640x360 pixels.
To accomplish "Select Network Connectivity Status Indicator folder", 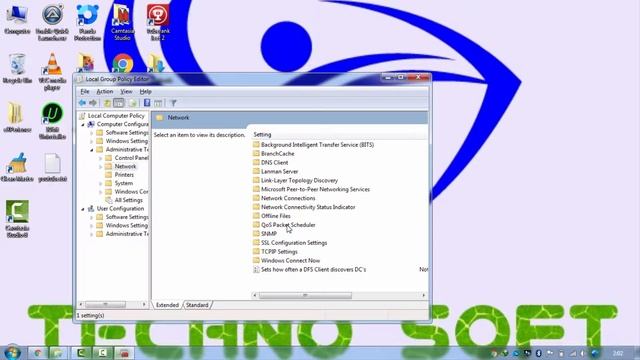I will (x=304, y=207).
